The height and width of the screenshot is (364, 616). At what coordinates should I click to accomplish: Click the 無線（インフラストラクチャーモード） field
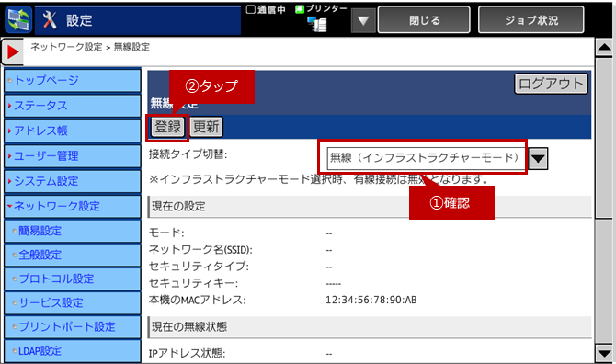[426, 158]
